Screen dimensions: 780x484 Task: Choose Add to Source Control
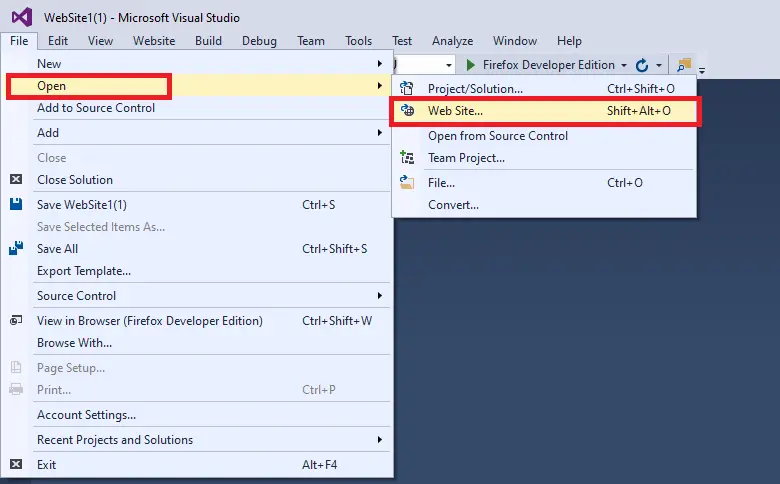(x=197, y=107)
